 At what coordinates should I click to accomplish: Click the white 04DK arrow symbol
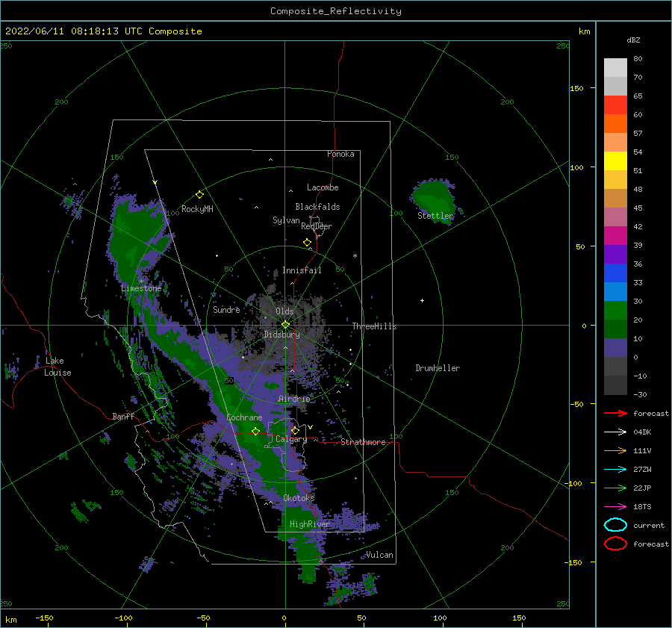pos(615,432)
